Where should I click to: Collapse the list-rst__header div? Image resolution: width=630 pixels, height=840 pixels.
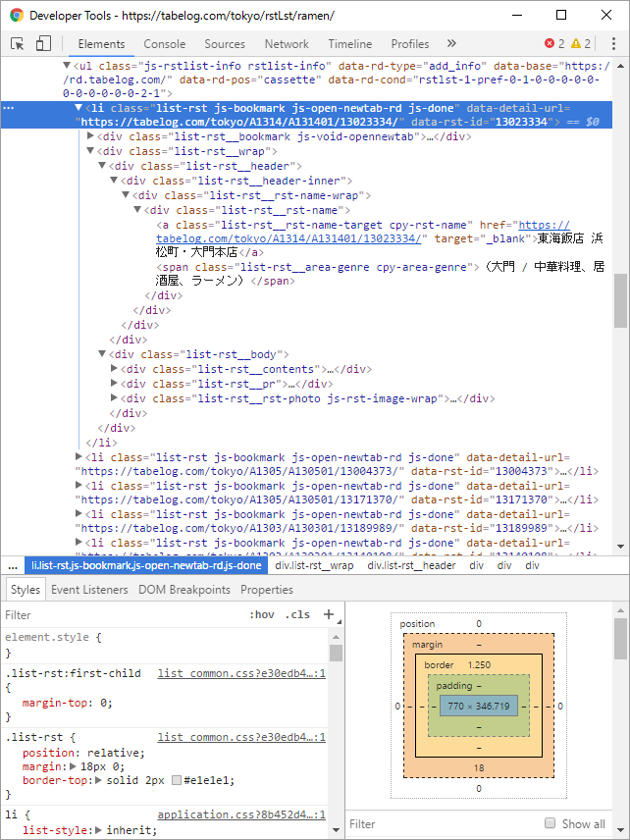(102, 166)
